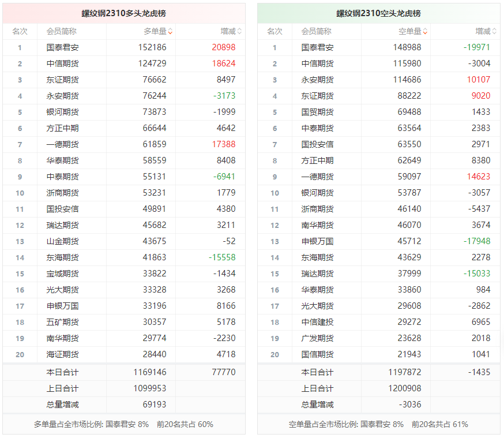Click short change value -19971

(x=477, y=47)
